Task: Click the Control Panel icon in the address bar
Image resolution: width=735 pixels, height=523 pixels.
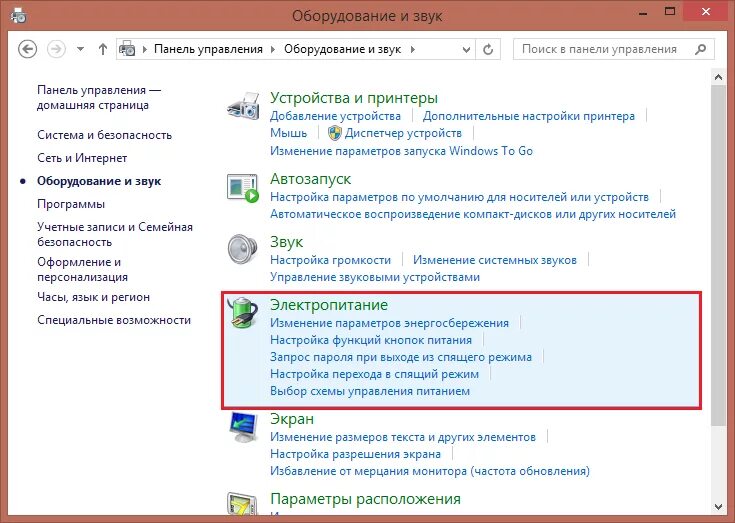Action: pos(128,49)
